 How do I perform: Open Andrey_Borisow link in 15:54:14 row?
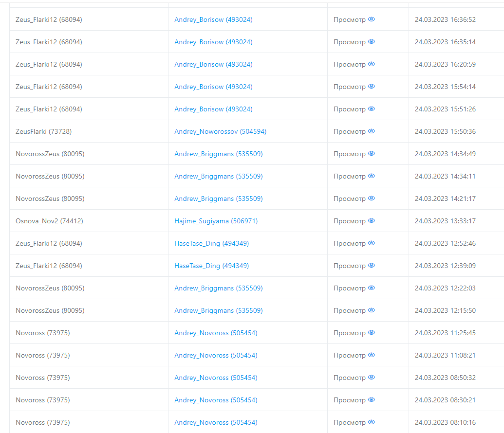click(x=213, y=87)
